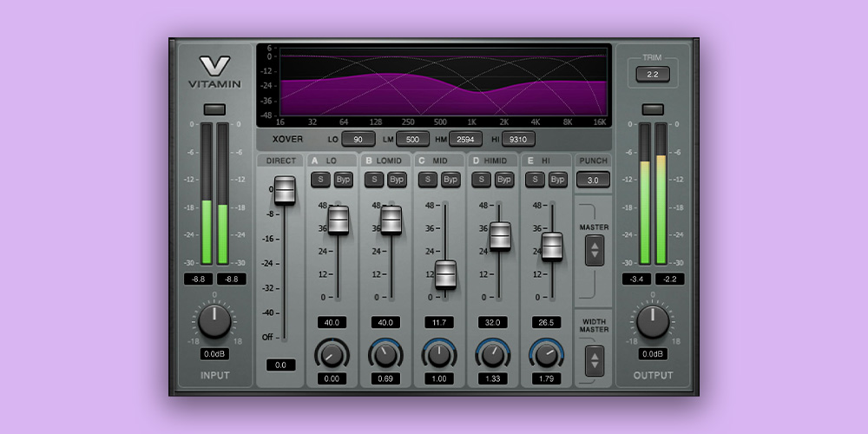Click the E HI band header
The width and height of the screenshot is (868, 434).
tap(546, 161)
